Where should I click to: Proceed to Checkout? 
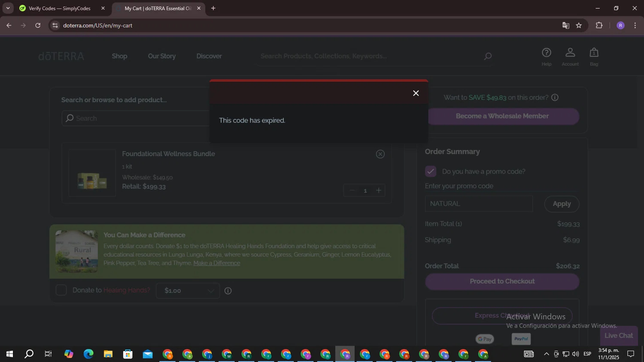502,281
